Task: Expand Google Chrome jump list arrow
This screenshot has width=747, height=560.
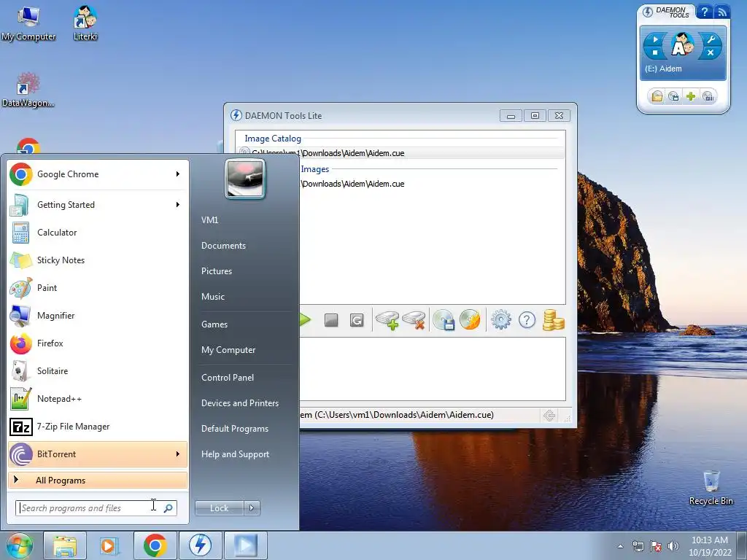Action: (x=178, y=174)
